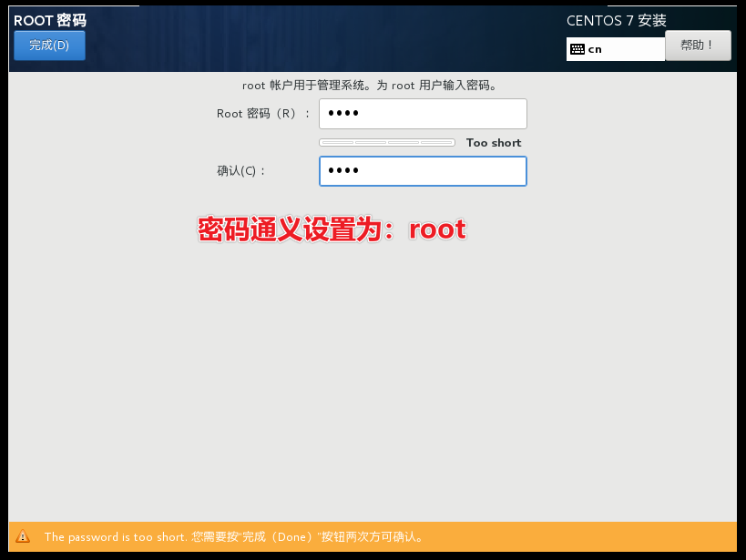This screenshot has height=560, width=746.
Task: Click the 'CENTOS 7 安装' heading
Action: (616, 20)
